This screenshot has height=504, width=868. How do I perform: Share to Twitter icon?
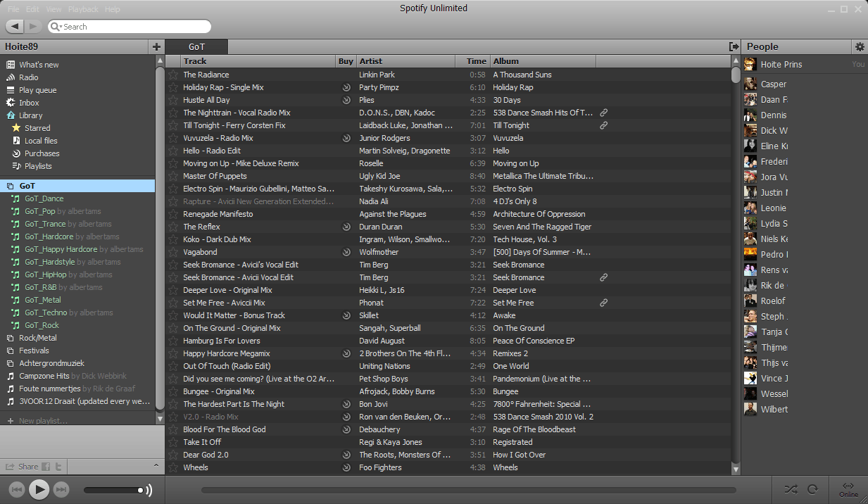tap(59, 466)
